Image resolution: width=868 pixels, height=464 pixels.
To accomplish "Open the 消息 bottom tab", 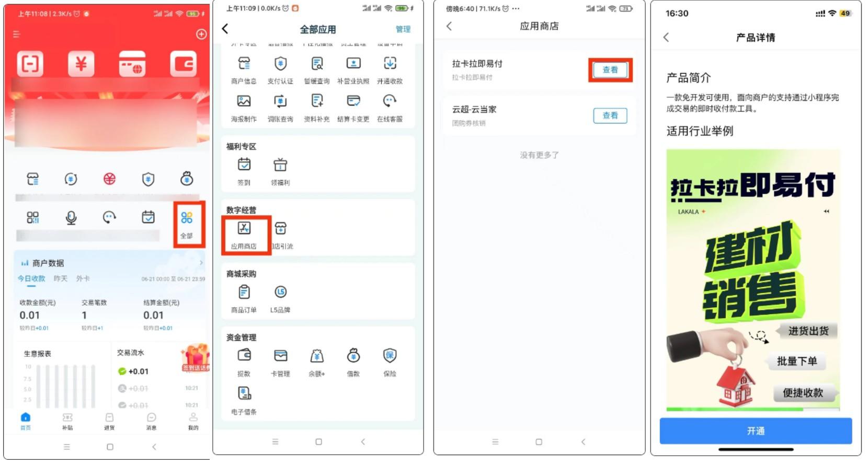I will (151, 421).
